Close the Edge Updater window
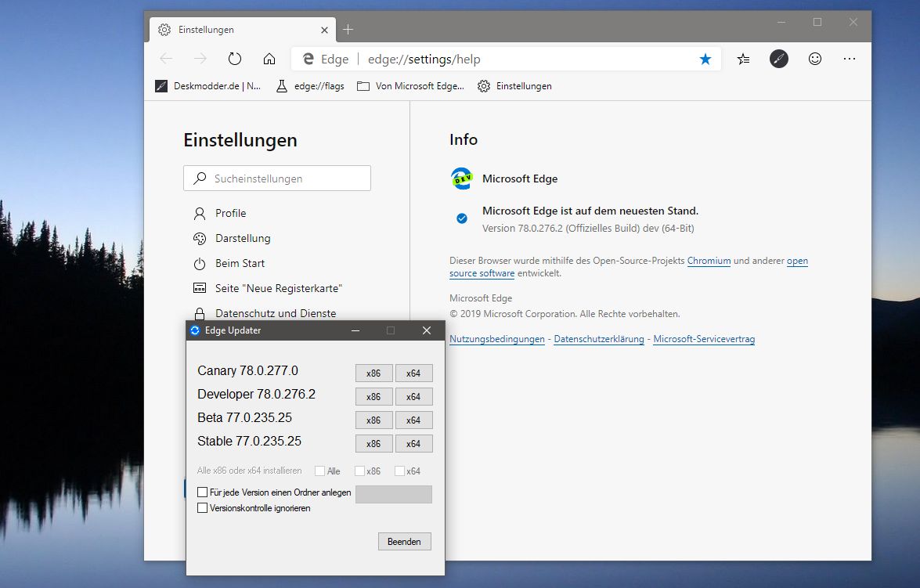 pos(427,330)
